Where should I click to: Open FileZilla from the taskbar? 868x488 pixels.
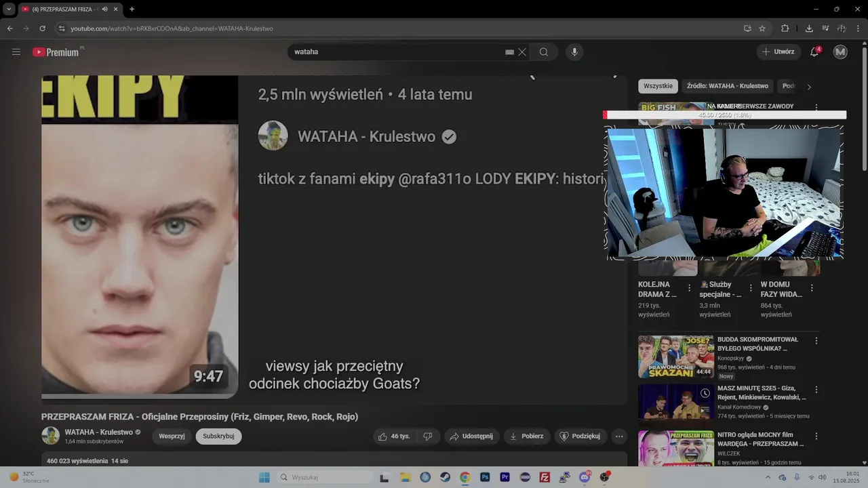coord(545,477)
